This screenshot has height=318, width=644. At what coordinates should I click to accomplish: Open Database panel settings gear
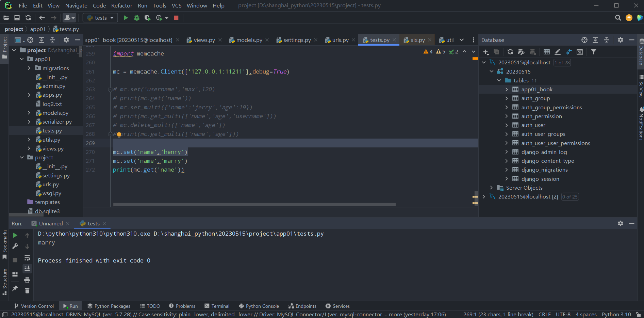(x=621, y=40)
